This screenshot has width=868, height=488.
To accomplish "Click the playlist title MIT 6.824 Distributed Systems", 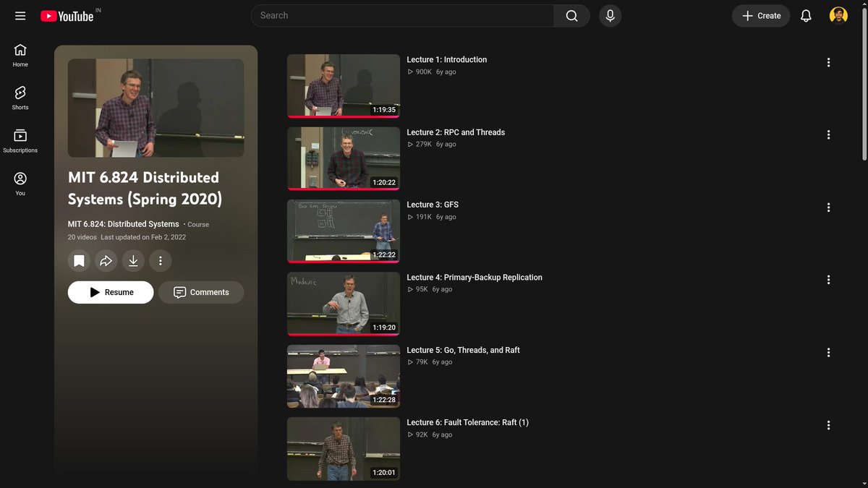I will [145, 188].
